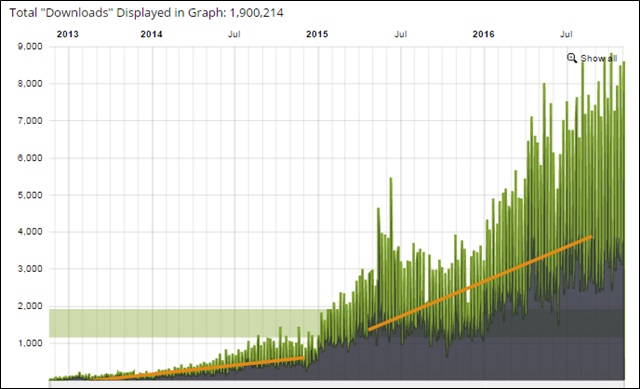Click the Jul label after 2015

(401, 34)
